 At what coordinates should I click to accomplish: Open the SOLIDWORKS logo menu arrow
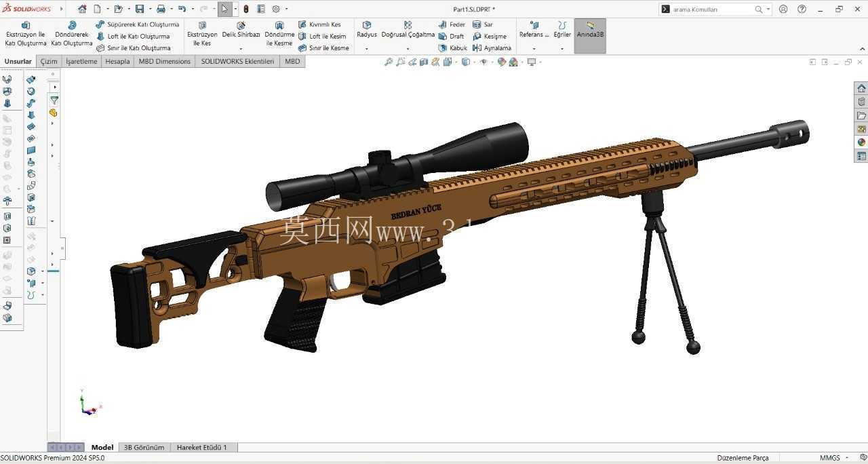(x=61, y=9)
